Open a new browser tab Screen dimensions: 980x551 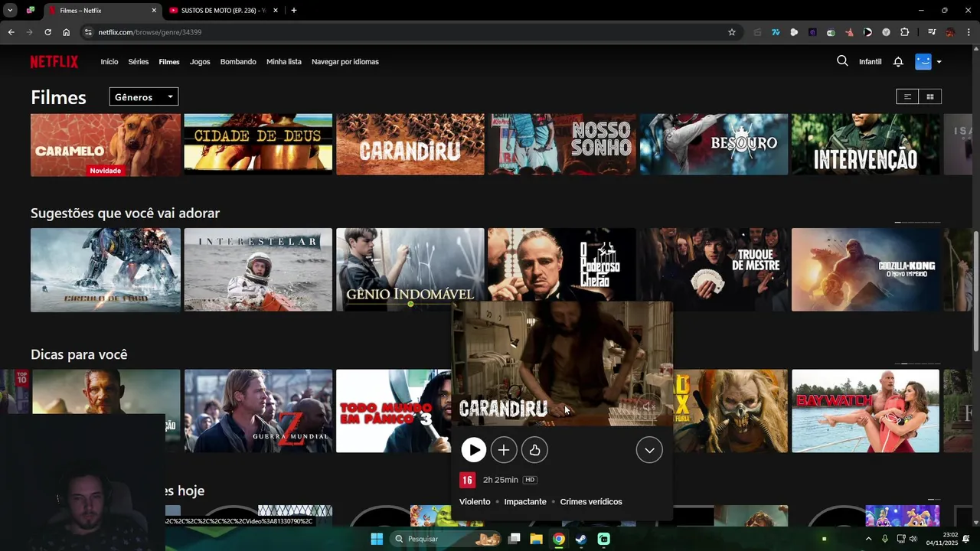(294, 10)
